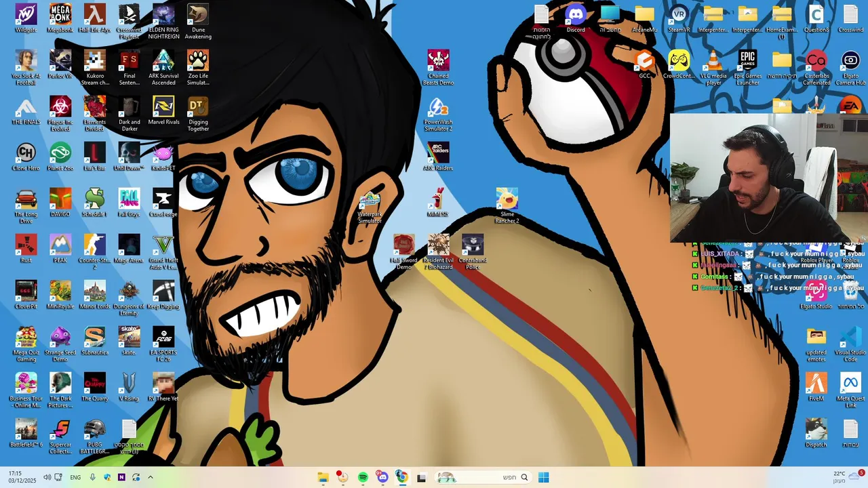Launch Supercar Collection Simulator shortcut
This screenshot has width=868, height=488.
click(x=60, y=436)
